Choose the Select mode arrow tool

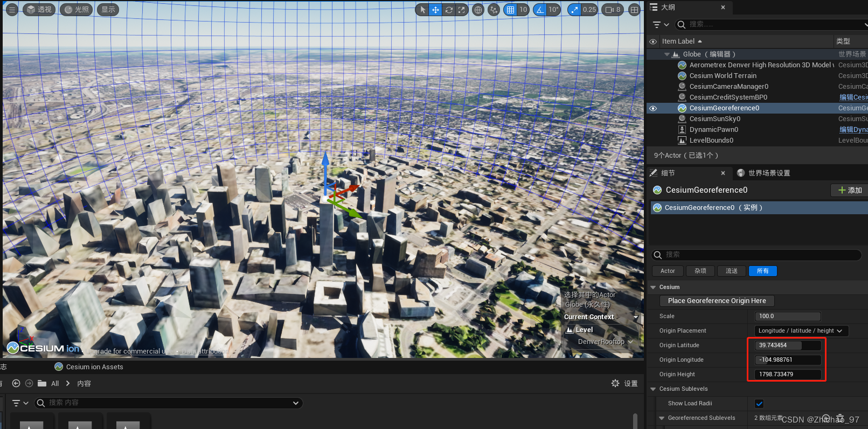(422, 10)
